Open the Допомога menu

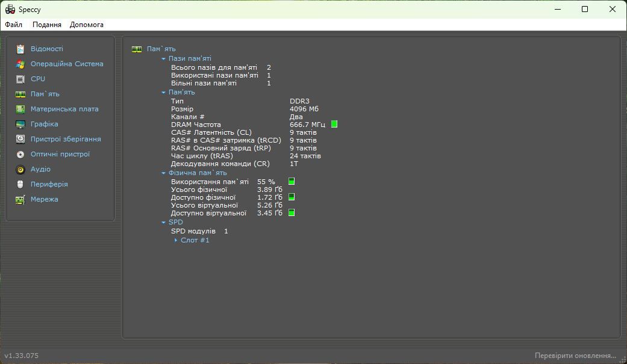click(86, 25)
